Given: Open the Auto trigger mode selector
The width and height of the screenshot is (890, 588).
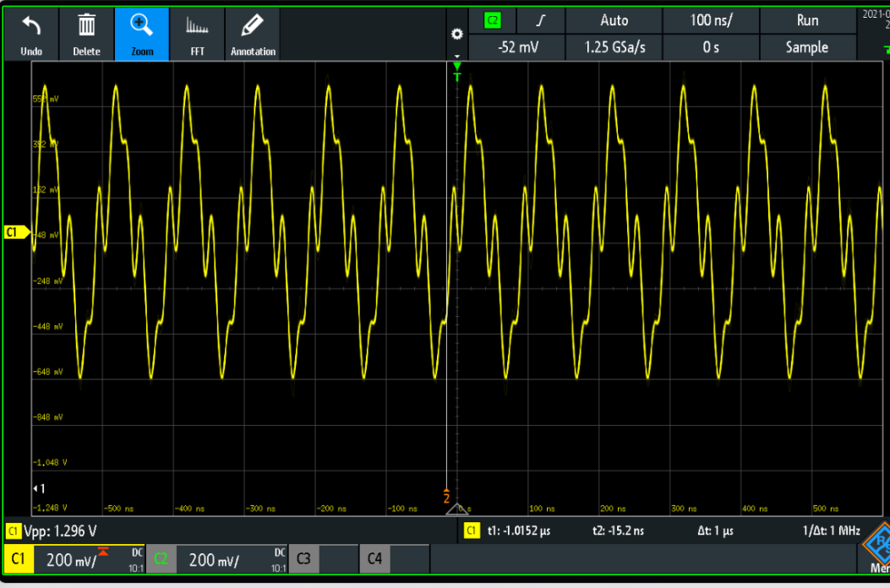Looking at the screenshot, I should click(614, 19).
